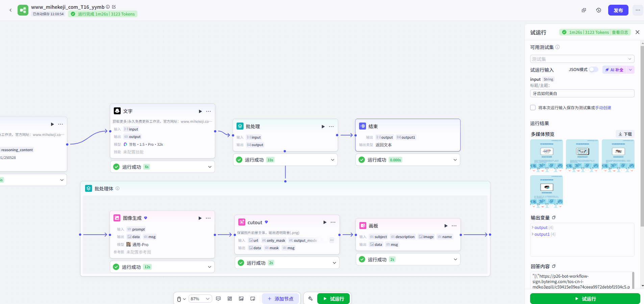Viewport: 644px width, 304px height.
Task: Run the 文字 node with its play icon
Action: (200, 111)
